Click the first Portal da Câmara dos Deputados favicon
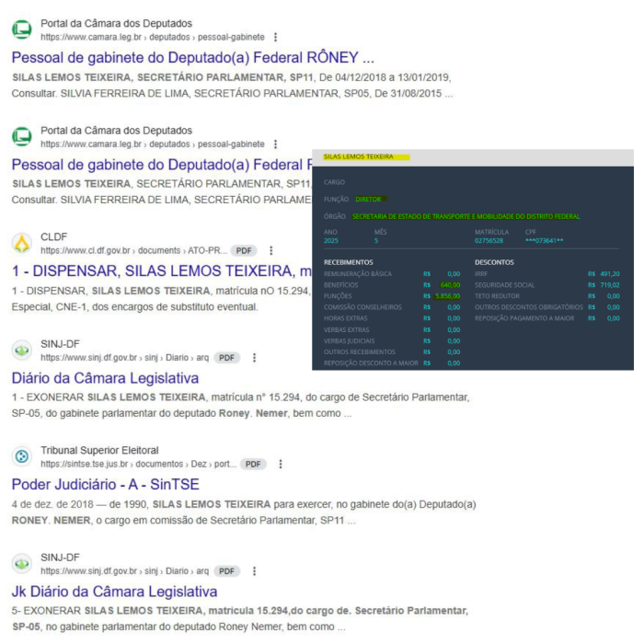The height and width of the screenshot is (644, 644). pyautogui.click(x=22, y=29)
